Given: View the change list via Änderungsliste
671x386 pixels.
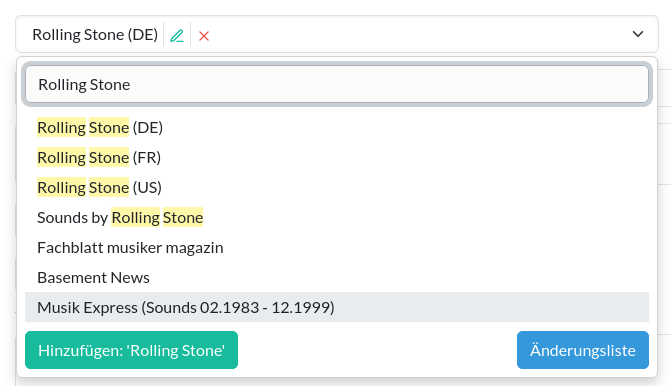Looking at the screenshot, I should 582,350.
